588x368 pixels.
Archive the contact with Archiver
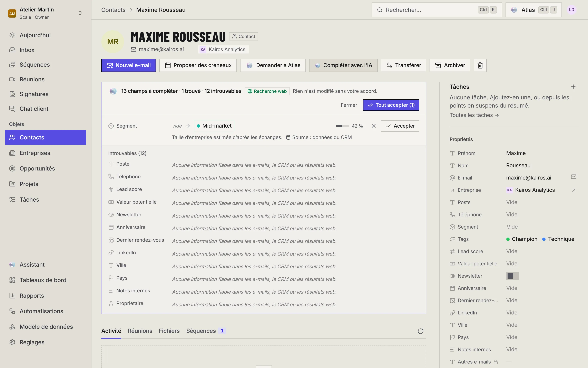[x=450, y=65]
